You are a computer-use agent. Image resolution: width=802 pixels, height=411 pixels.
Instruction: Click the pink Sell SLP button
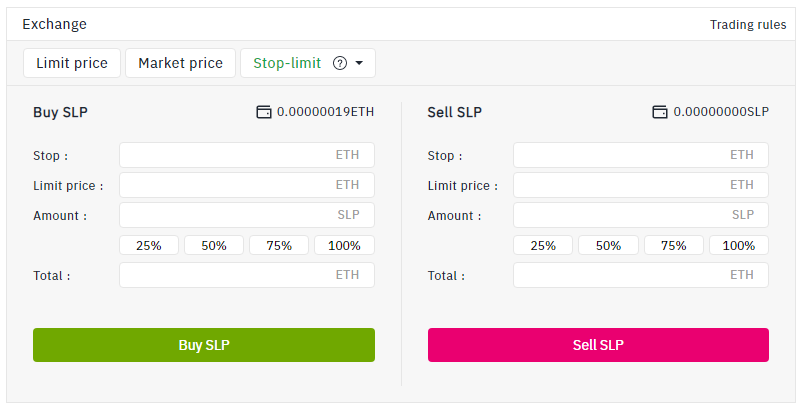598,345
